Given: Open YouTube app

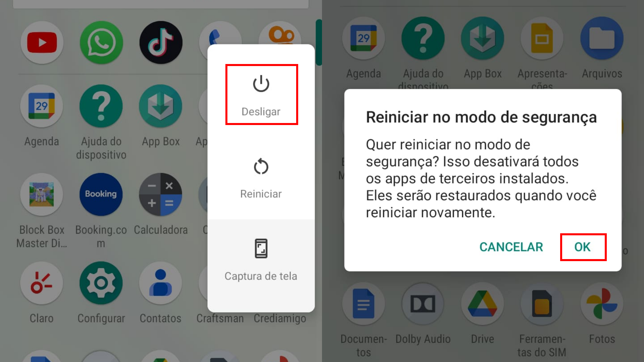Looking at the screenshot, I should pyautogui.click(x=41, y=43).
